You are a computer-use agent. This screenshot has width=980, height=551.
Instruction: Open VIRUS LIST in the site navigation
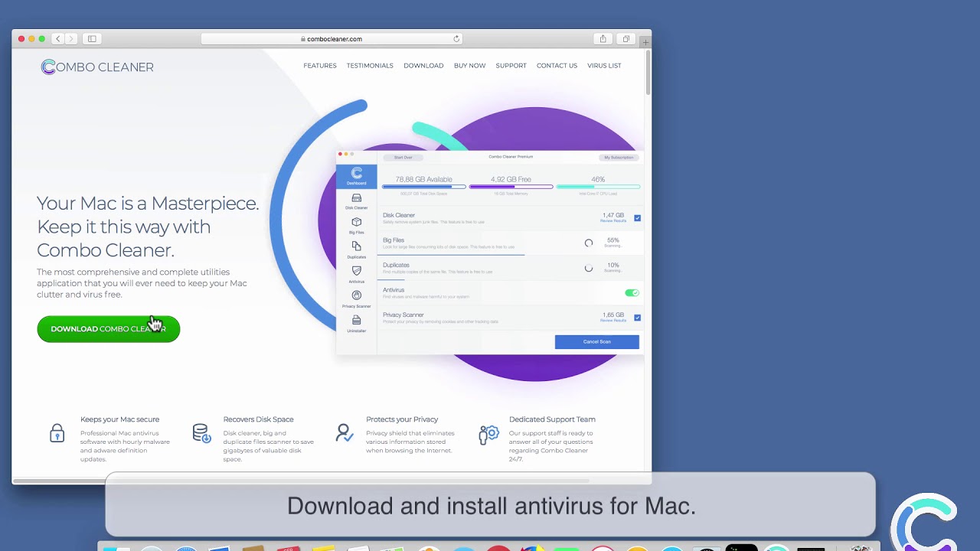tap(604, 66)
